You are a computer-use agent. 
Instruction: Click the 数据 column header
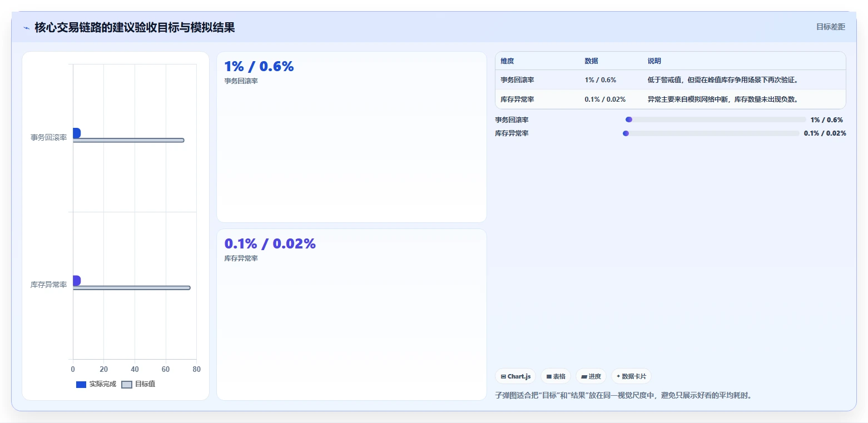tap(592, 61)
